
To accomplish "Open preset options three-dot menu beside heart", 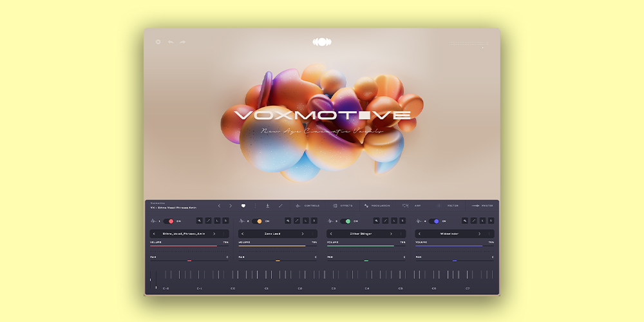I will point(255,206).
